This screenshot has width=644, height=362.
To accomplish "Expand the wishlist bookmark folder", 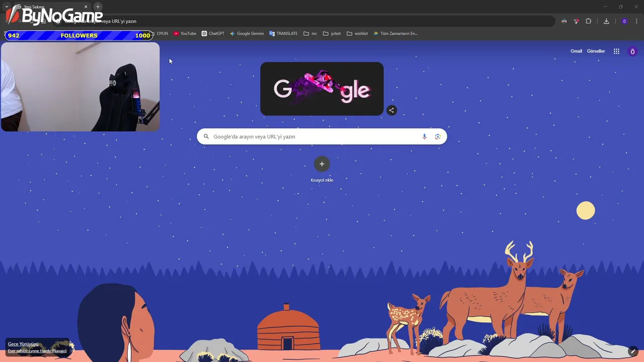I will click(357, 34).
